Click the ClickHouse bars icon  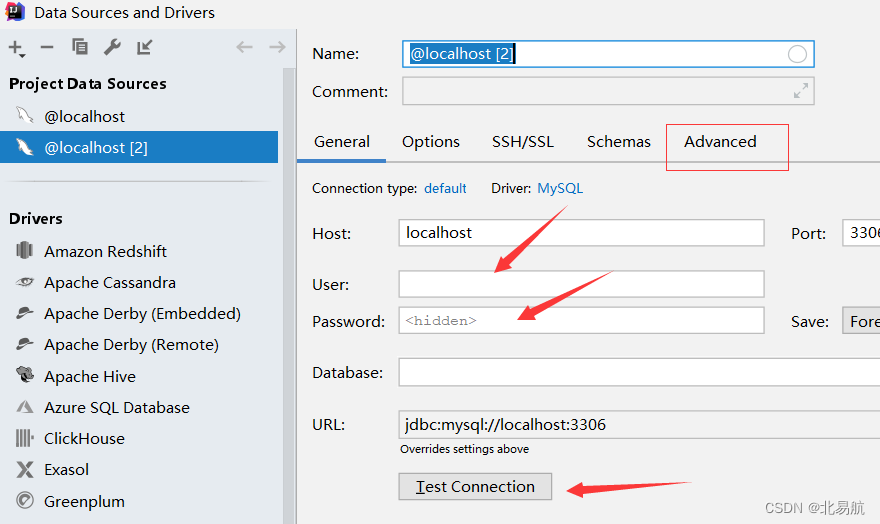[25, 438]
